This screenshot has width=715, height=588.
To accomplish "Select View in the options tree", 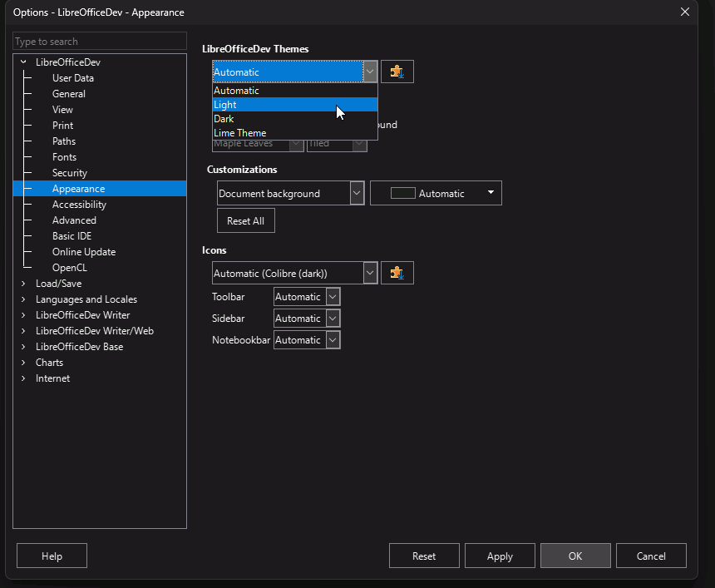I will 62,110.
